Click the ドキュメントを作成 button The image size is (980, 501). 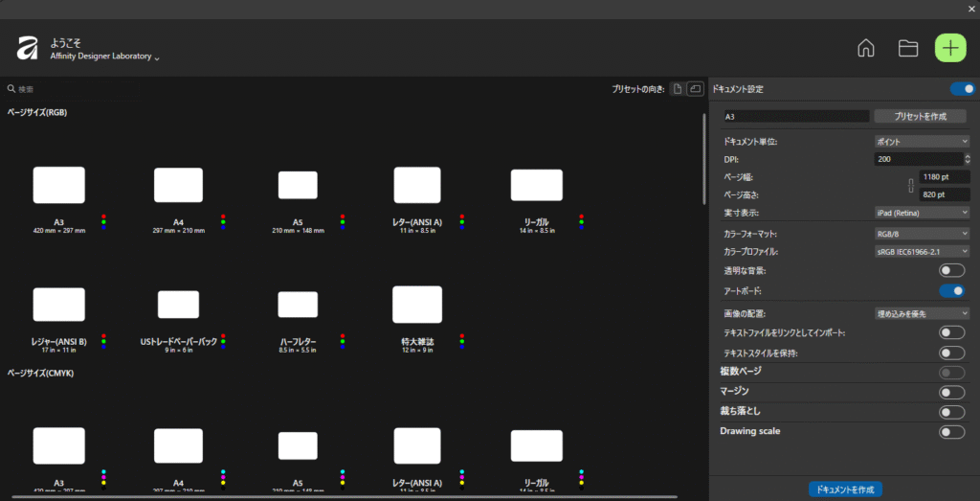844,490
